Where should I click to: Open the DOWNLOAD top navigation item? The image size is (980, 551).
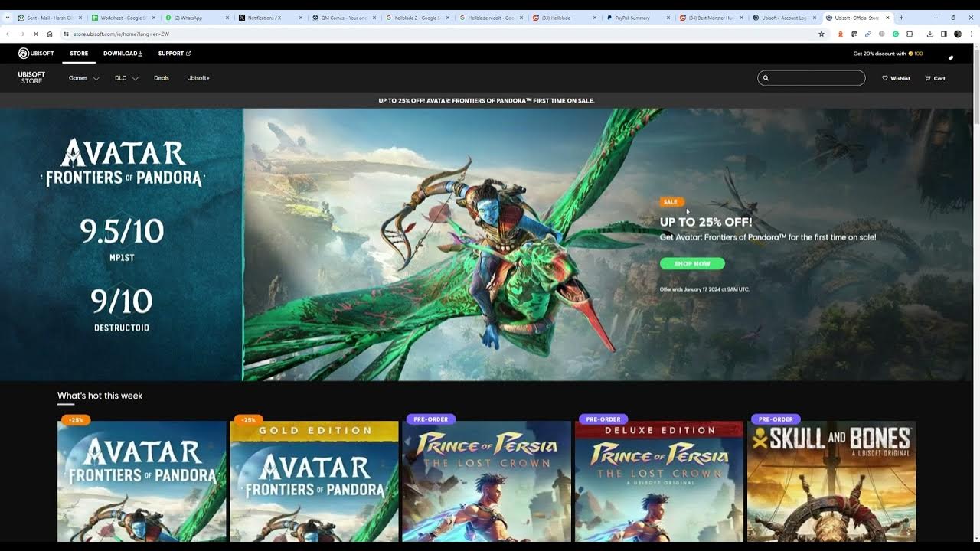(x=123, y=54)
